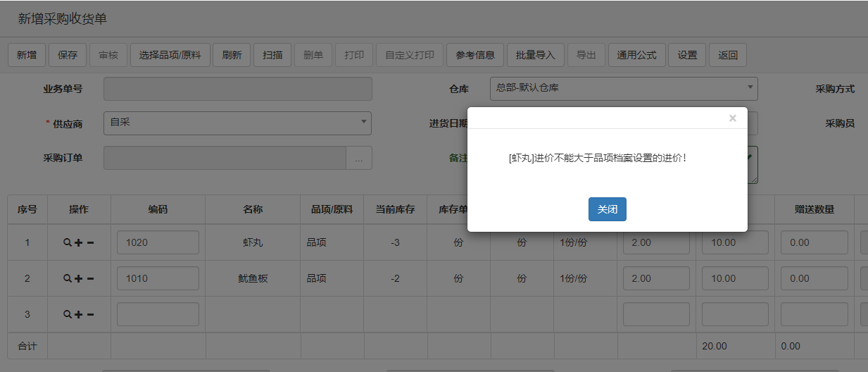
Task: Open 批量导入 from the toolbar
Action: [x=536, y=55]
